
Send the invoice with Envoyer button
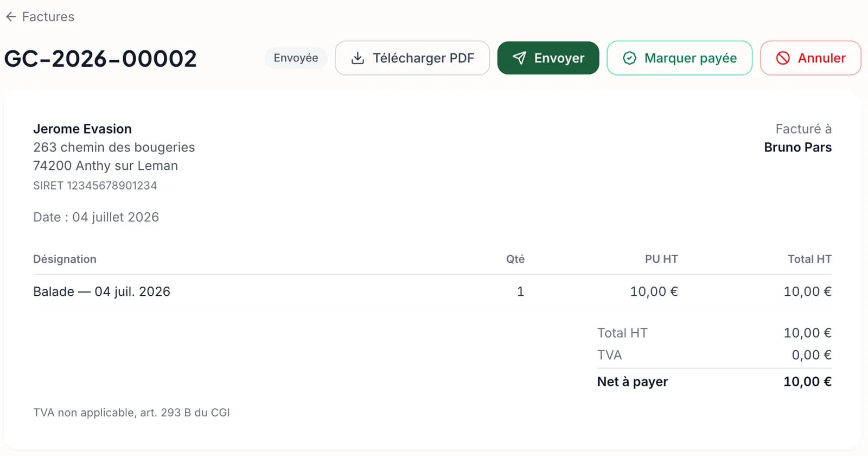point(548,58)
